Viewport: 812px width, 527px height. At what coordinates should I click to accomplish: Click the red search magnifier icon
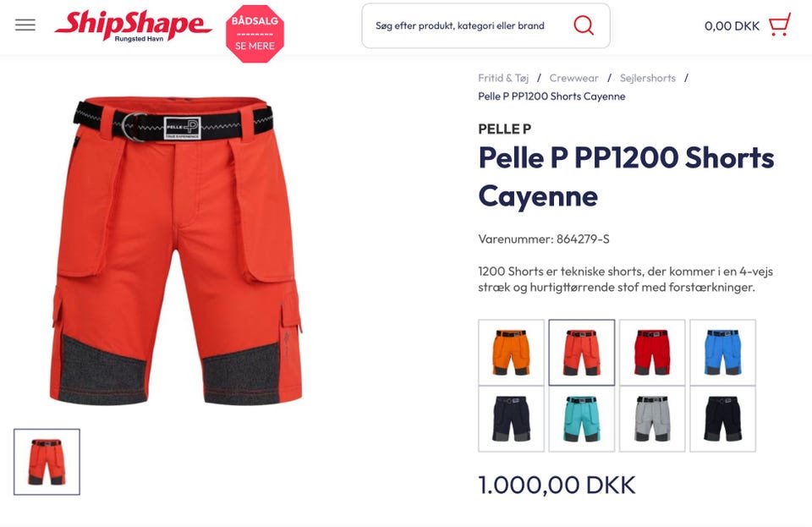click(584, 25)
